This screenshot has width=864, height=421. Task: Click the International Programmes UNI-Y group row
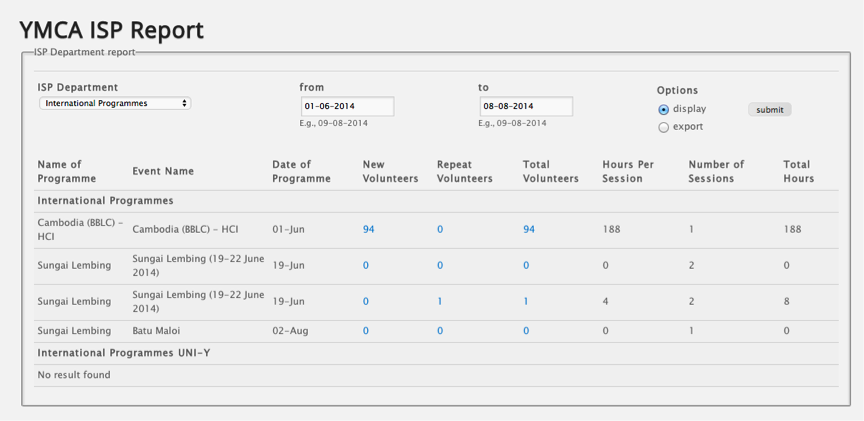coord(436,353)
